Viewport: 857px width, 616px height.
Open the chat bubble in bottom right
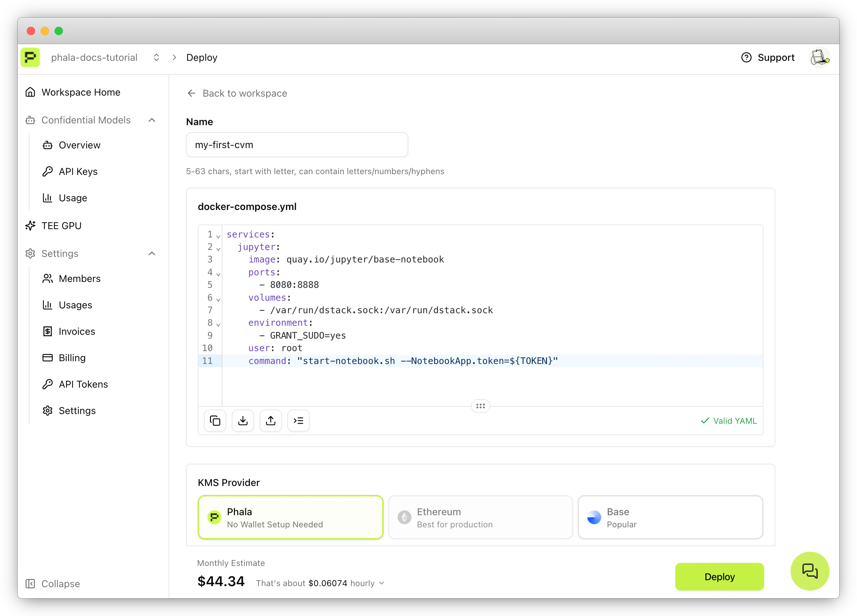809,571
